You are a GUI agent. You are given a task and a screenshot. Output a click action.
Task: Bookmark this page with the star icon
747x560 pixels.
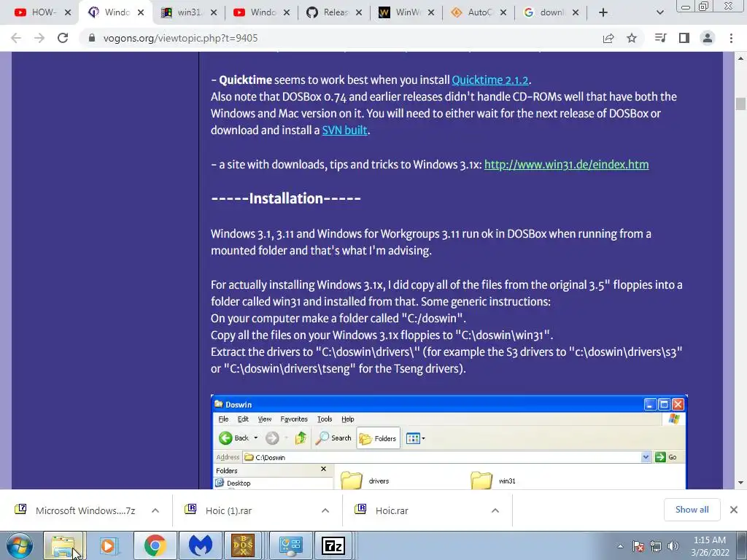[632, 38]
